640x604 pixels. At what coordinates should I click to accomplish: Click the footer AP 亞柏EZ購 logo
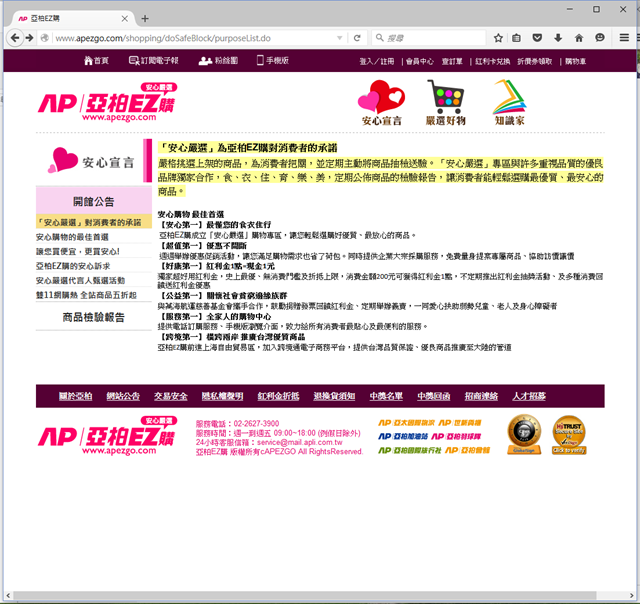pyautogui.click(x=107, y=435)
